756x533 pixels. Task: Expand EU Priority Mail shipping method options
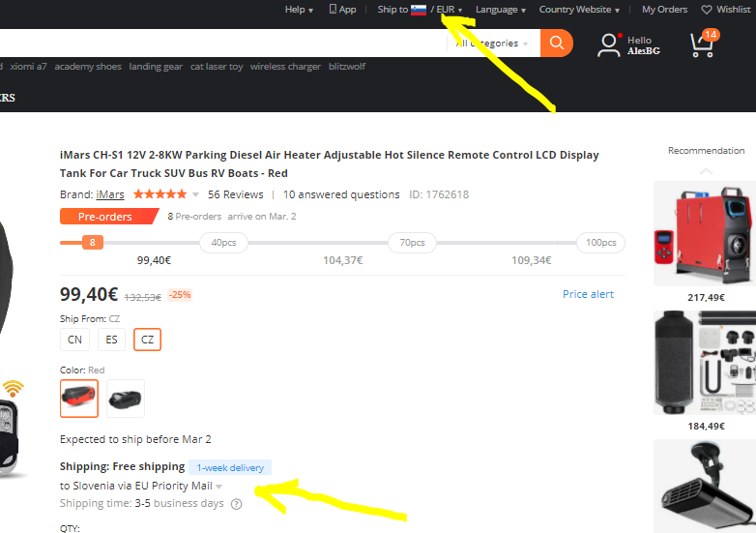(x=218, y=487)
